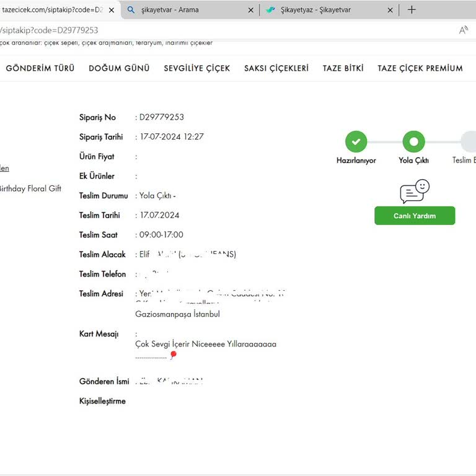Open the DOĞUM GÜNÜ menu

tap(119, 68)
